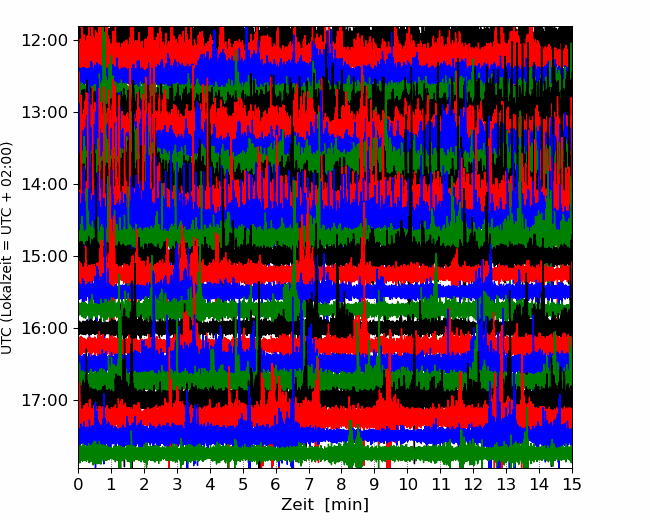
Task: Click the 'Zeit [min]' x-axis title
Action: [x=325, y=505]
